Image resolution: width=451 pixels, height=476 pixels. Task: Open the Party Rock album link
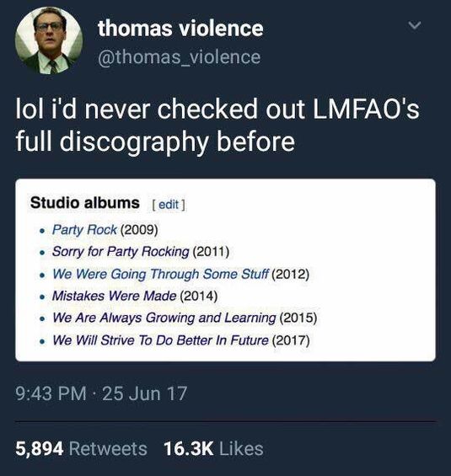[x=84, y=229]
